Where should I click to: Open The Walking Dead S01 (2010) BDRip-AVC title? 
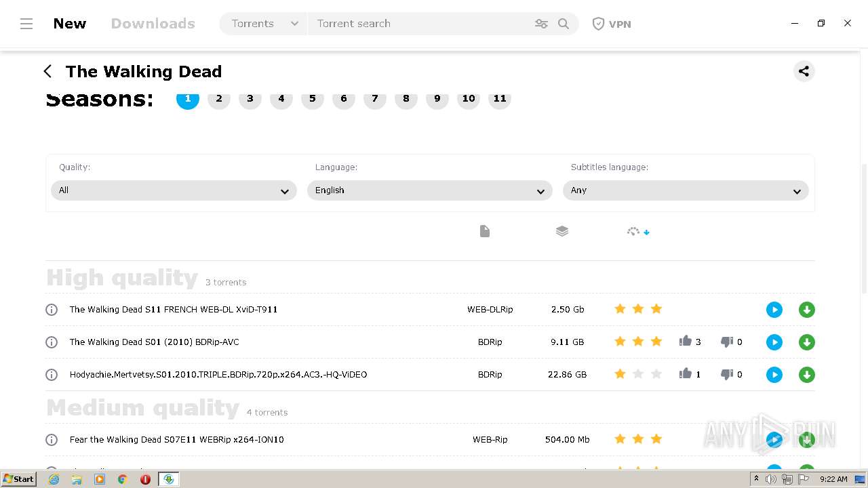[155, 342]
